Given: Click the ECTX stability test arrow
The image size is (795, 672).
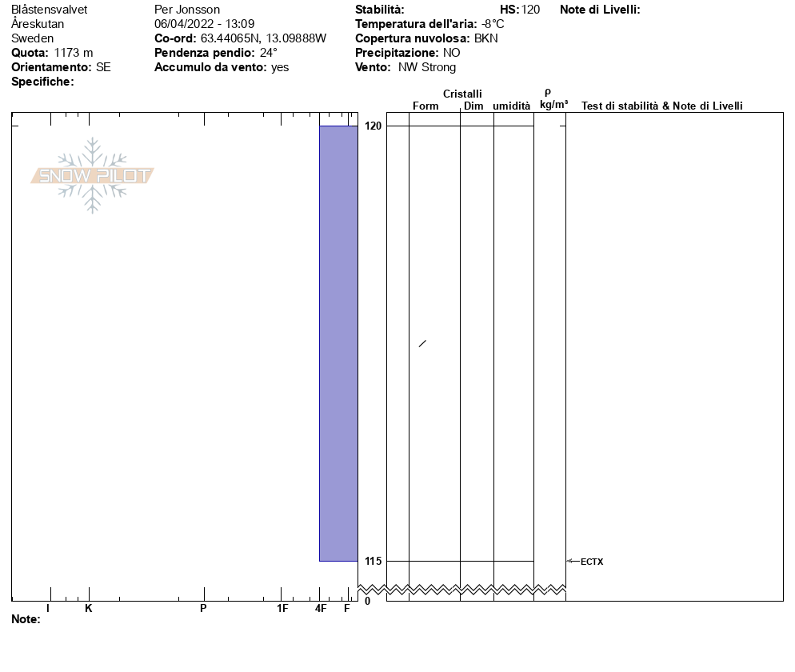Looking at the screenshot, I should (x=573, y=562).
